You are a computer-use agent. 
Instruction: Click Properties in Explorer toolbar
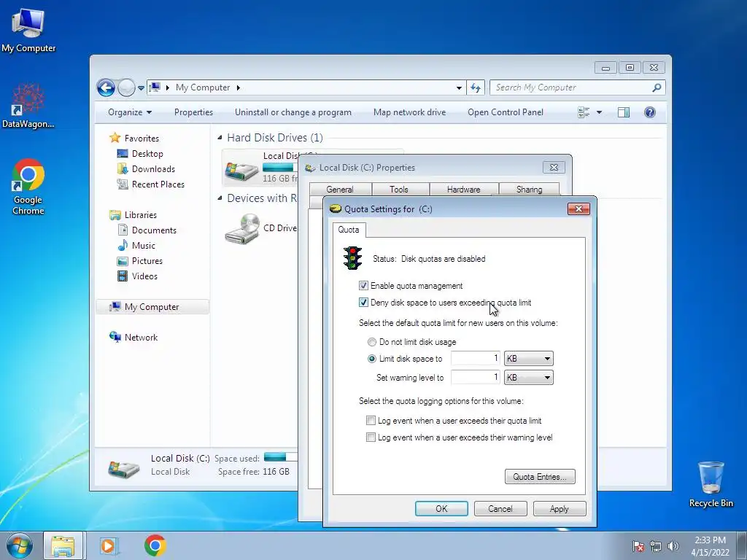coord(193,112)
